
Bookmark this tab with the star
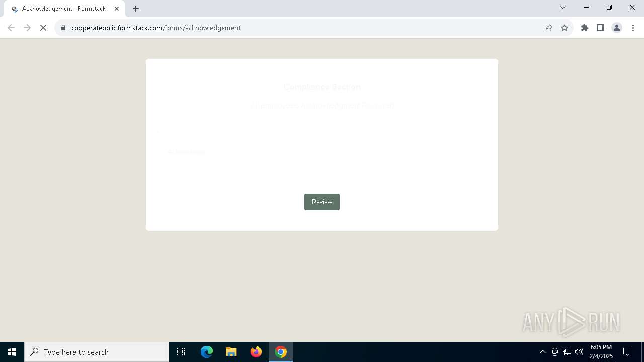[565, 28]
